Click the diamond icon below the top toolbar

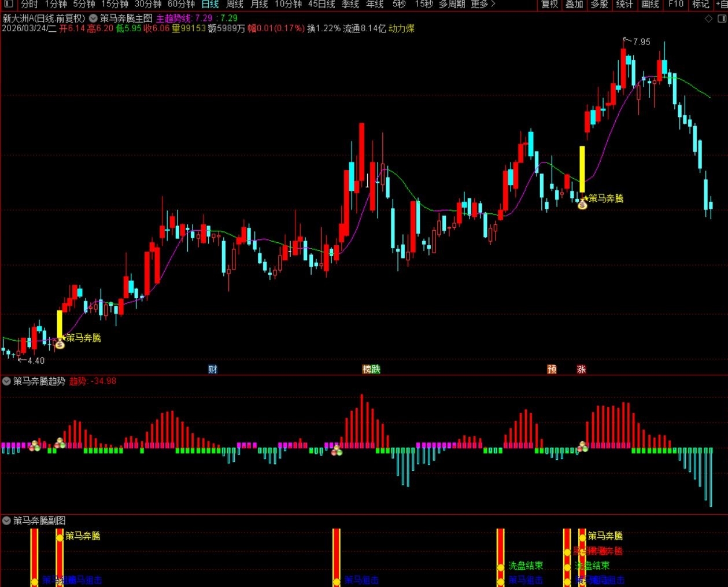click(708, 19)
